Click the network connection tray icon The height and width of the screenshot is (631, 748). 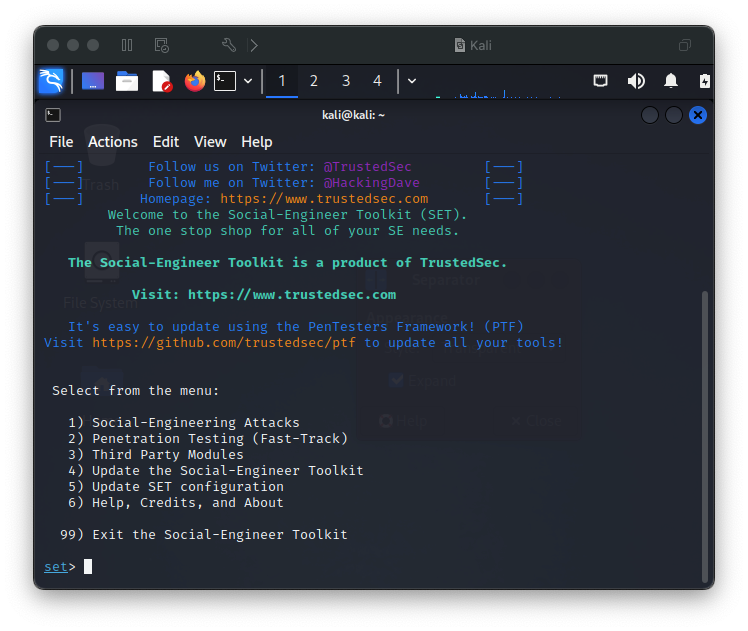point(600,81)
